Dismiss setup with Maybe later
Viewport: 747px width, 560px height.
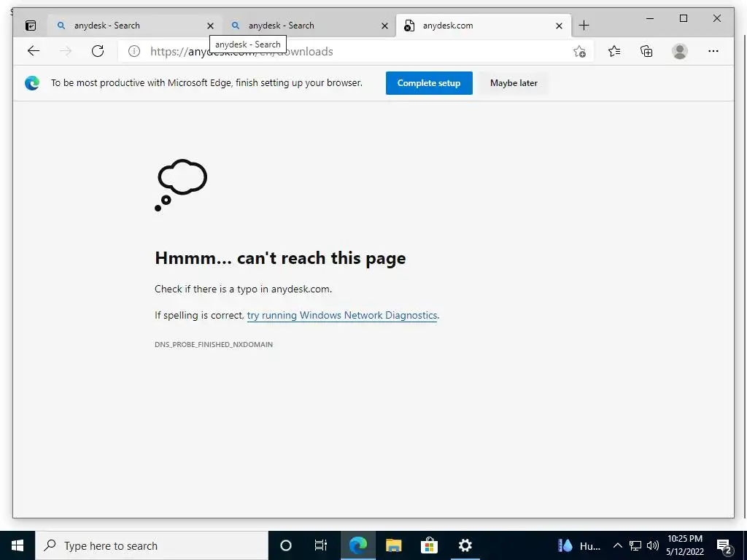[514, 83]
